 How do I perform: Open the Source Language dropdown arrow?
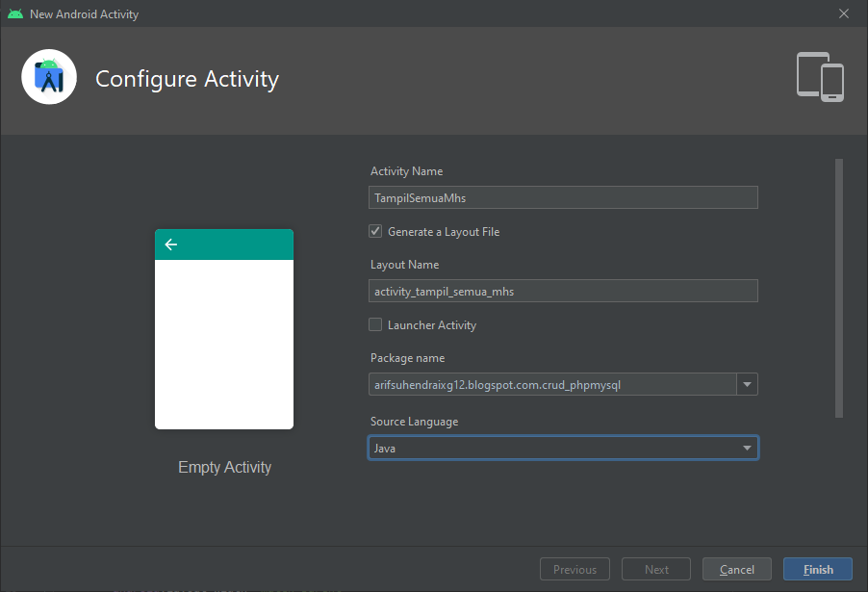click(x=748, y=448)
